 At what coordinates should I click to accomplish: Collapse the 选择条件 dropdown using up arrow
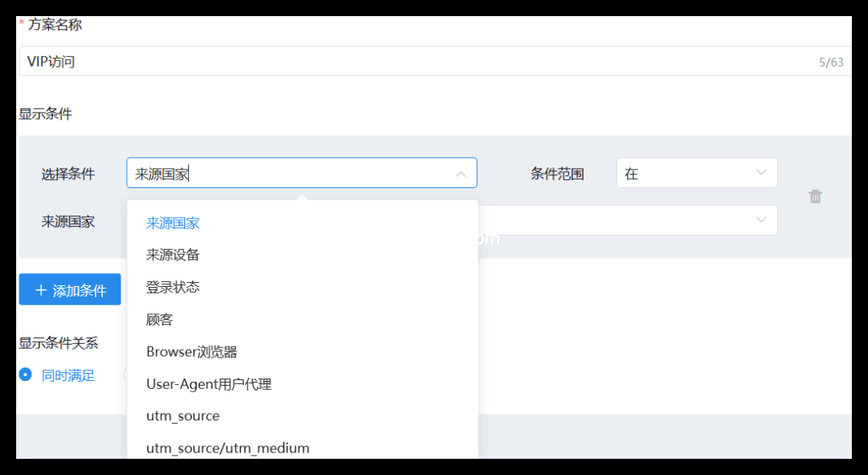click(461, 174)
